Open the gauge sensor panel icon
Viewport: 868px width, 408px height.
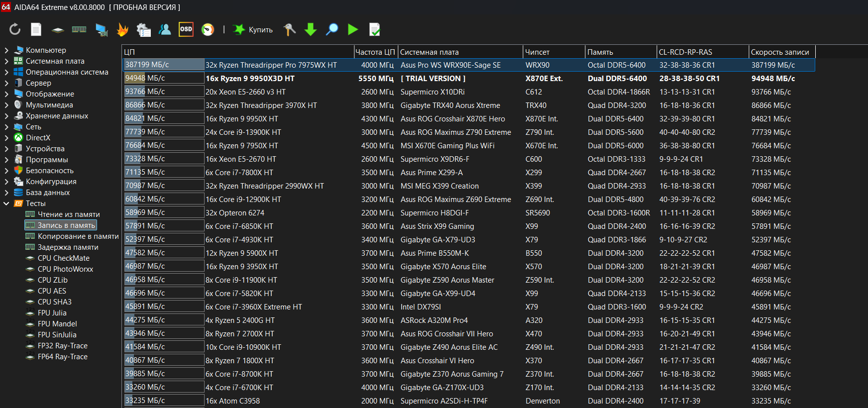click(x=208, y=30)
